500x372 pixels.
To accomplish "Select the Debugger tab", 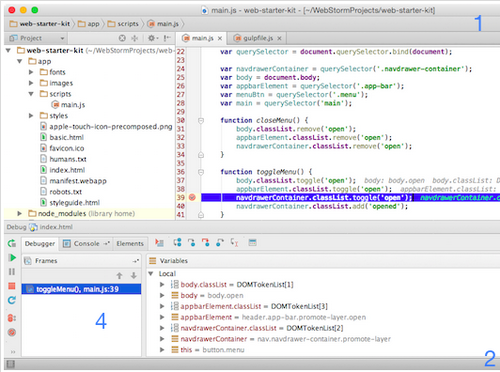I will coord(40,244).
